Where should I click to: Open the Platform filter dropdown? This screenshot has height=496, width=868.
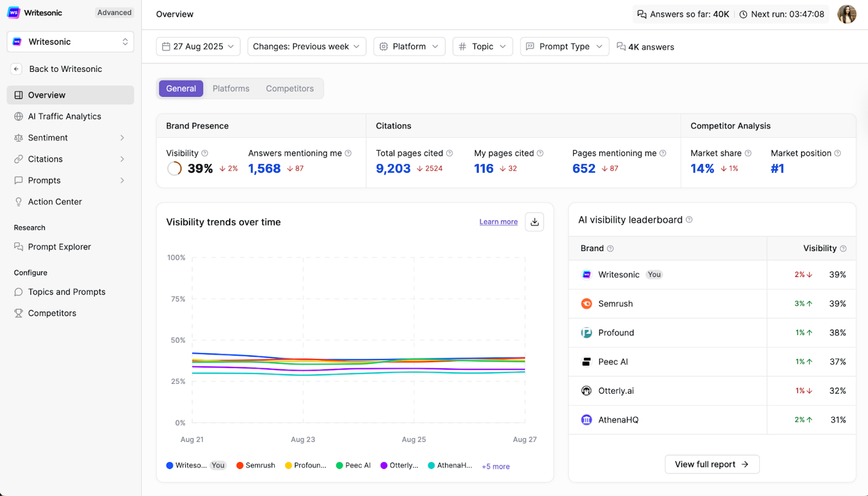tap(409, 47)
